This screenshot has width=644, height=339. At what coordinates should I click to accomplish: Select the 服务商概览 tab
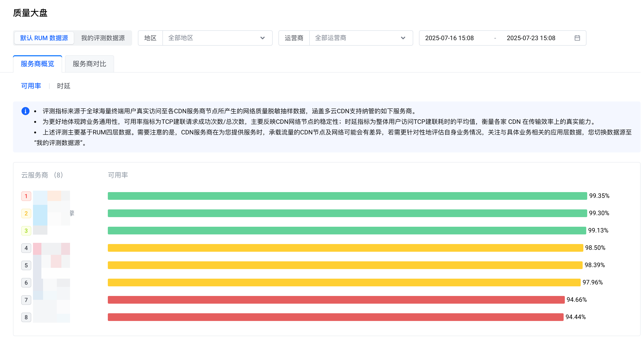[38, 64]
